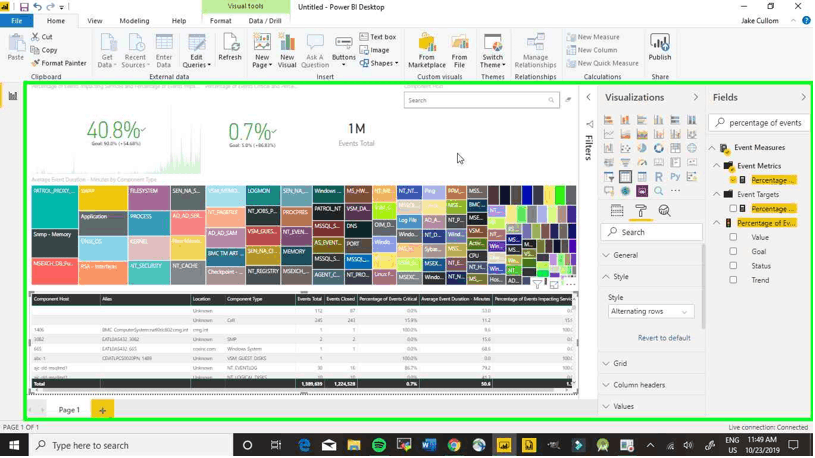
Task: Click the treemap visual filter icon
Action: coord(537,284)
